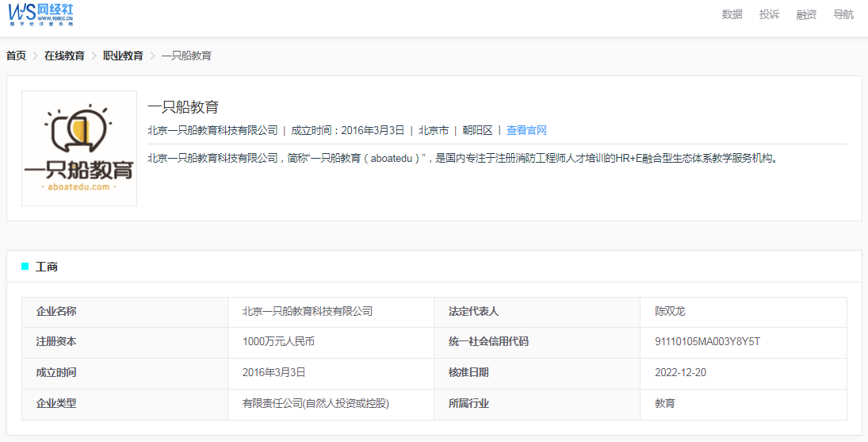Select the 注册资本 label cell
Screen dimensions: 868x442
(x=124, y=342)
